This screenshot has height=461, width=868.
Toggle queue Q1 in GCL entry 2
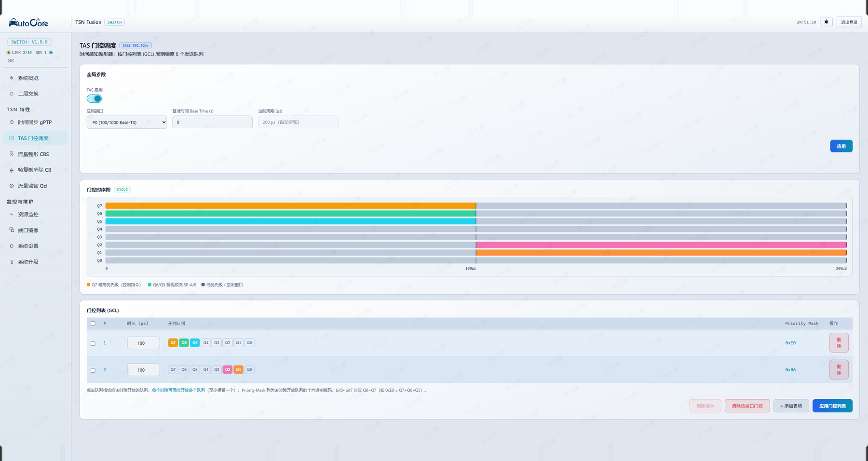(238, 370)
